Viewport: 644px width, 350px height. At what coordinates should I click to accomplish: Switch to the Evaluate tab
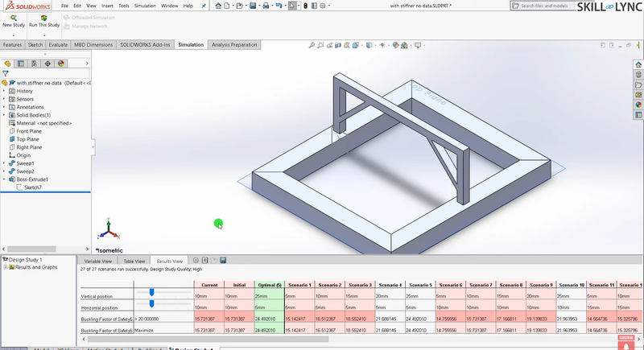click(x=57, y=45)
